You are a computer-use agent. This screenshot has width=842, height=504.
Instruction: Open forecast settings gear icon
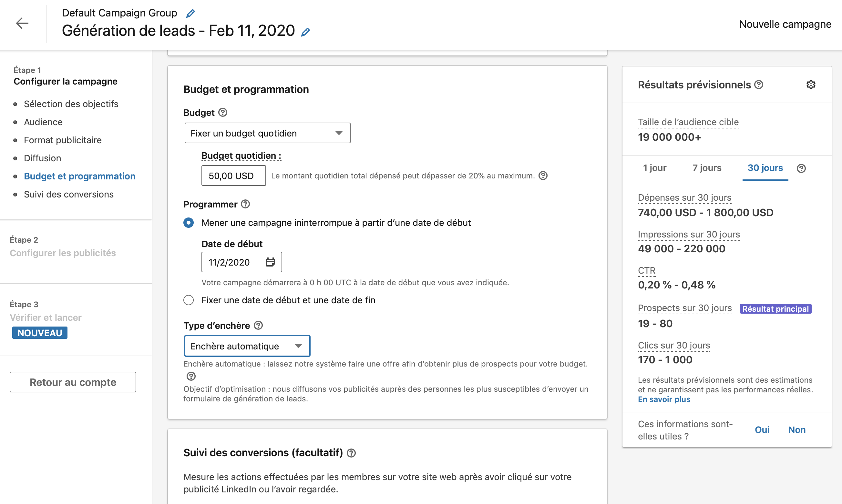(x=811, y=85)
